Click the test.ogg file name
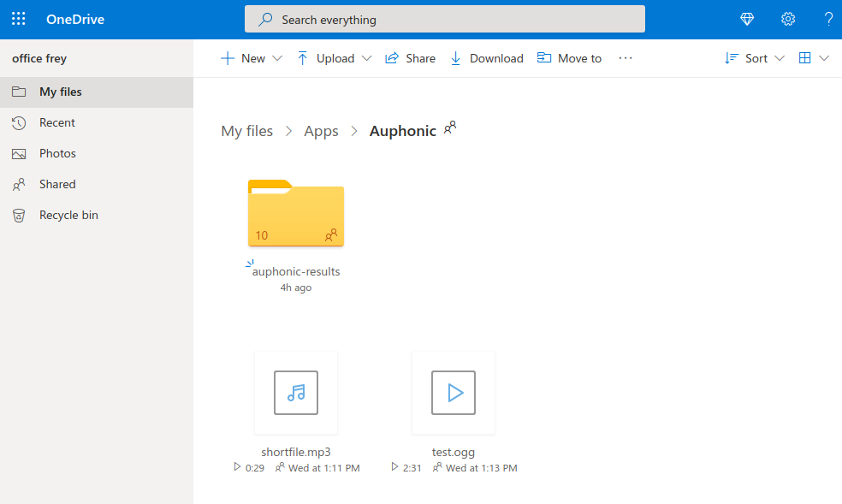This screenshot has width=842, height=504. click(454, 452)
